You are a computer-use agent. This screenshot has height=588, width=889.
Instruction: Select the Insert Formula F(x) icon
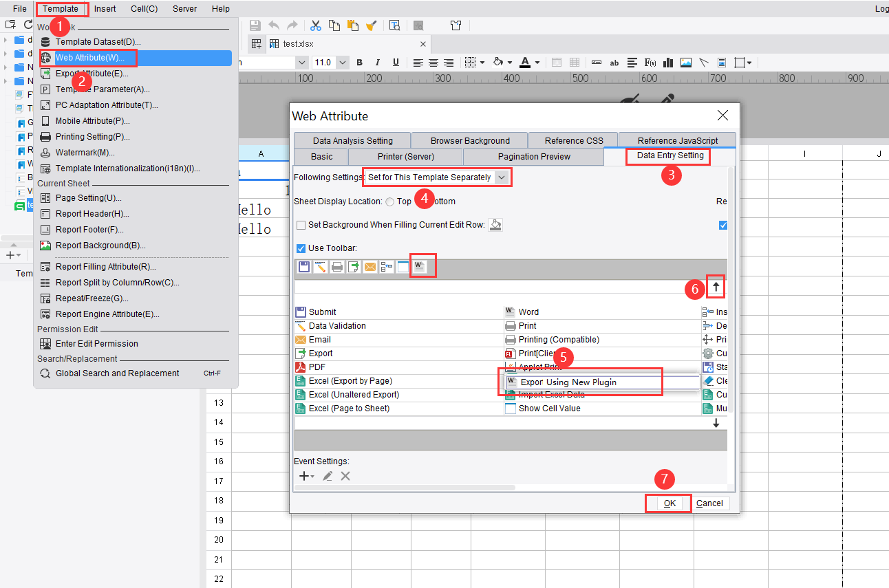pyautogui.click(x=650, y=62)
